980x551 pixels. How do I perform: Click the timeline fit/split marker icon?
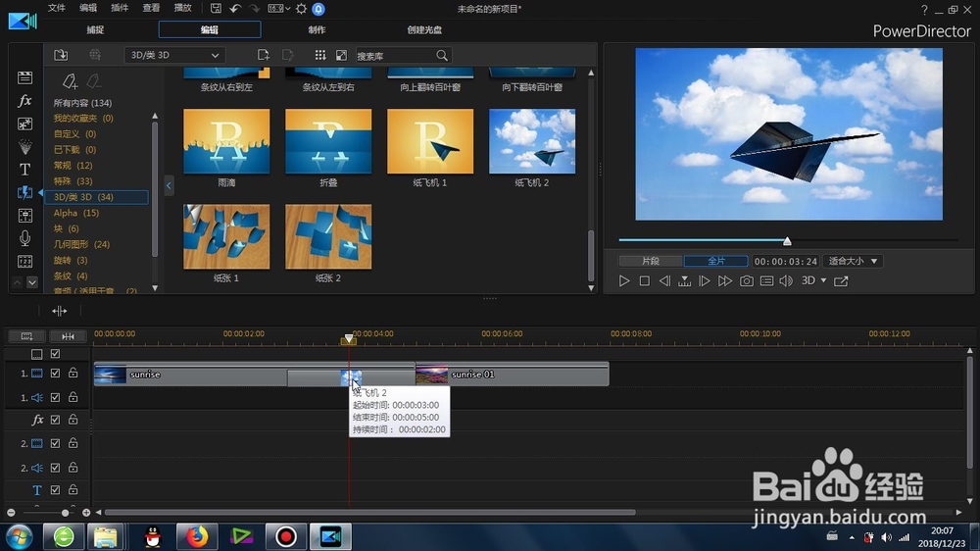(x=60, y=311)
